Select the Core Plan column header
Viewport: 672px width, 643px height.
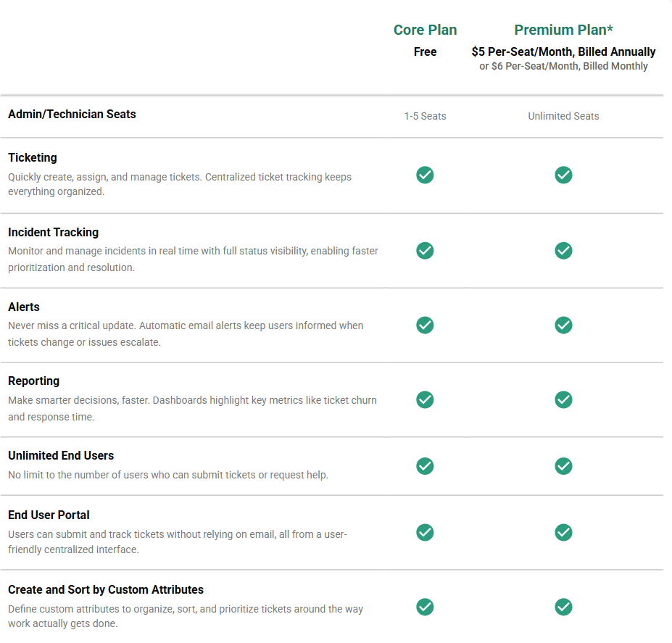tap(425, 30)
